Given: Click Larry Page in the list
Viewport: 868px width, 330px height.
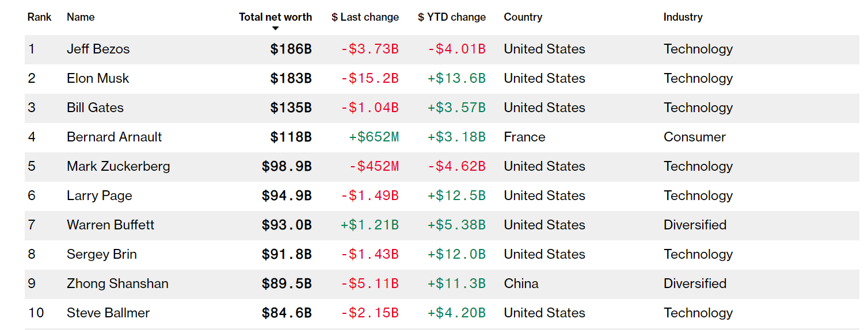Looking at the screenshot, I should click(x=100, y=196).
